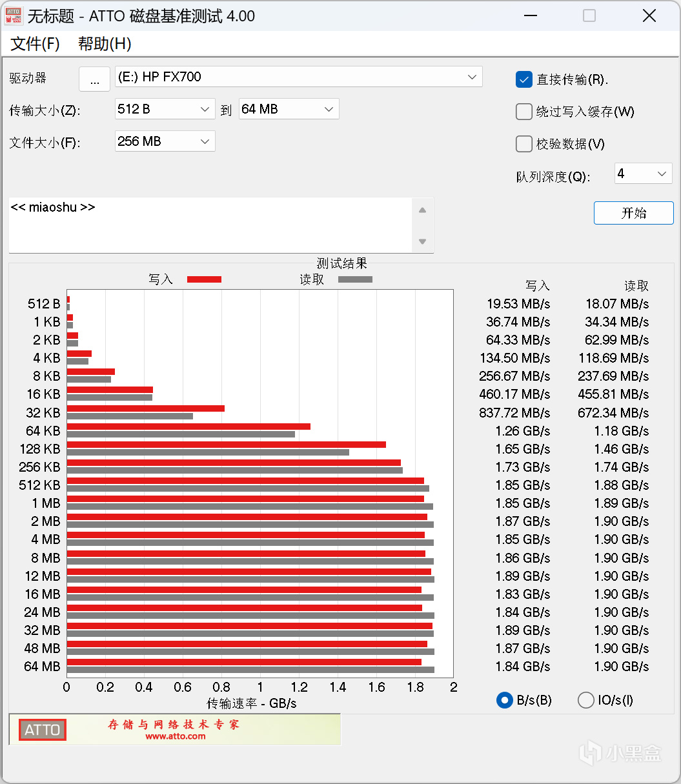Click read value 18.07 MB/s
This screenshot has width=681, height=784.
617,304
